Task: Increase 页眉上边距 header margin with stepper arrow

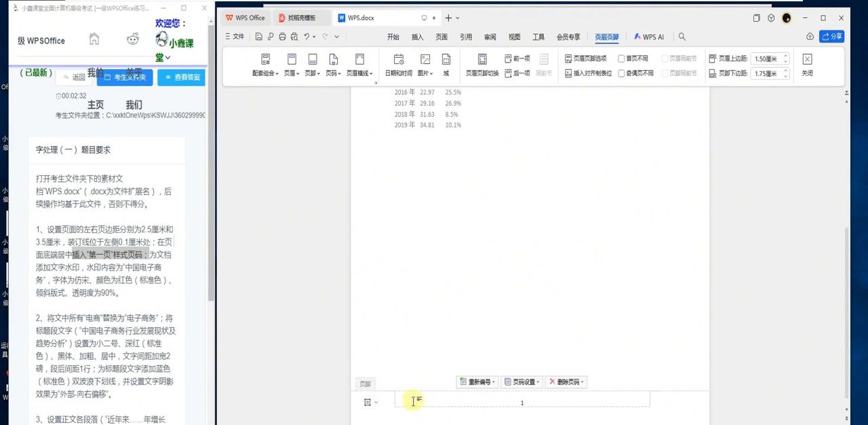Action: tap(786, 55)
